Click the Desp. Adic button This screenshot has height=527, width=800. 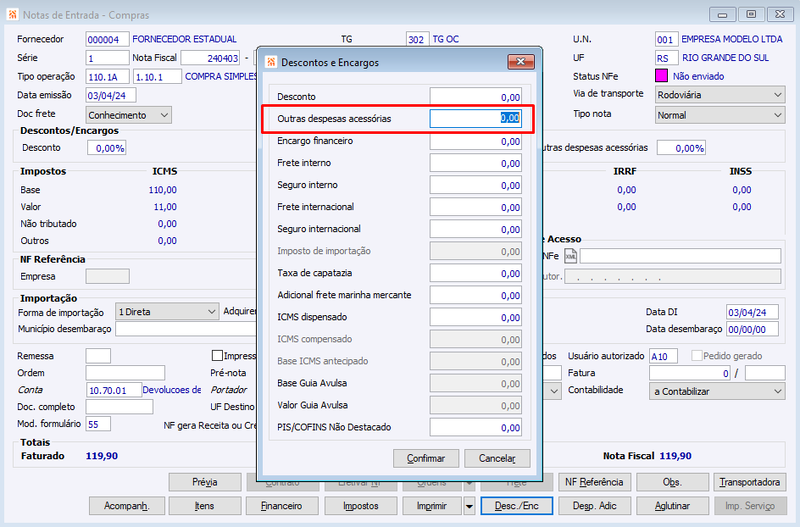point(595,506)
